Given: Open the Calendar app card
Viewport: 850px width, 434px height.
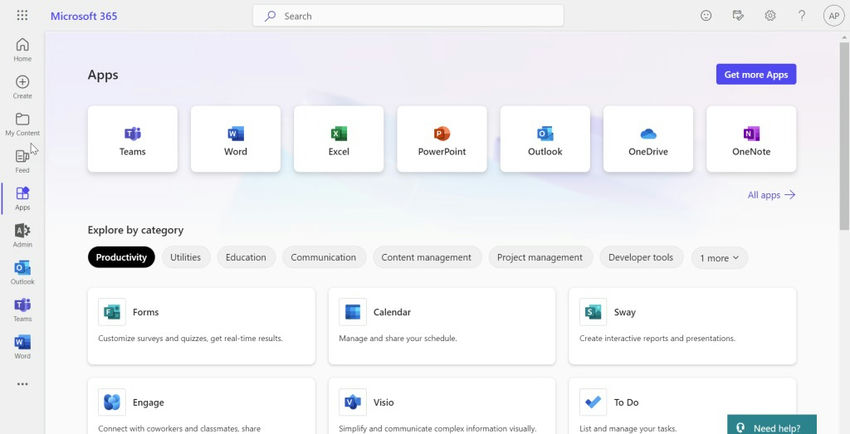Looking at the screenshot, I should click(442, 326).
